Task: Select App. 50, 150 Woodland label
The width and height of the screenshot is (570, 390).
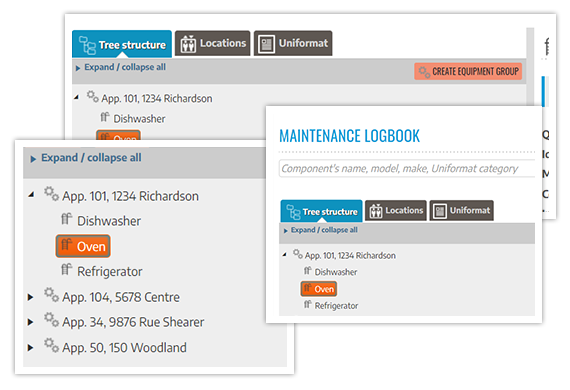Action: coord(124,348)
